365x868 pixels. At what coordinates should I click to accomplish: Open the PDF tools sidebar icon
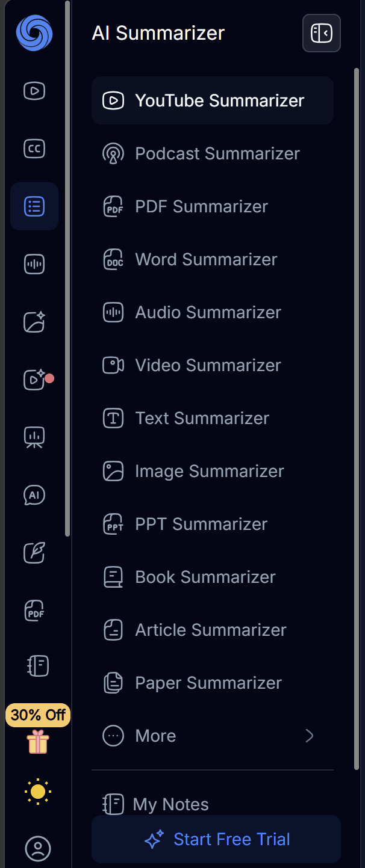(x=34, y=611)
